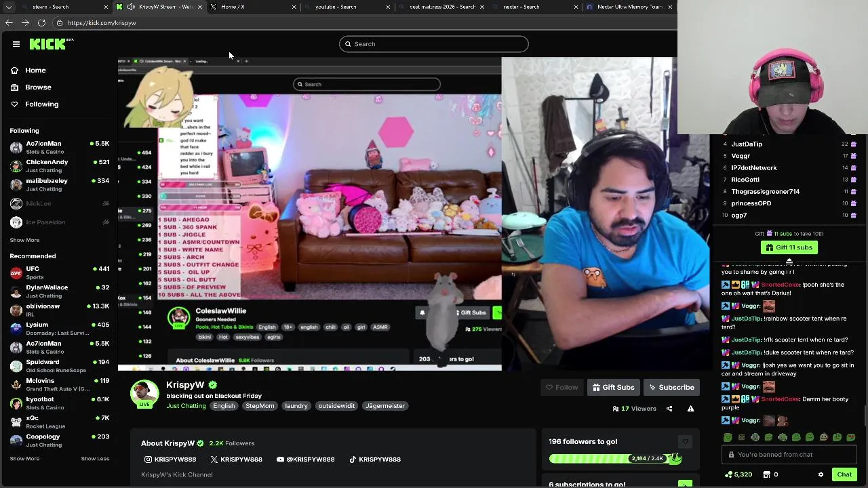
Task: Report stream with warning triangle icon
Action: [690, 409]
